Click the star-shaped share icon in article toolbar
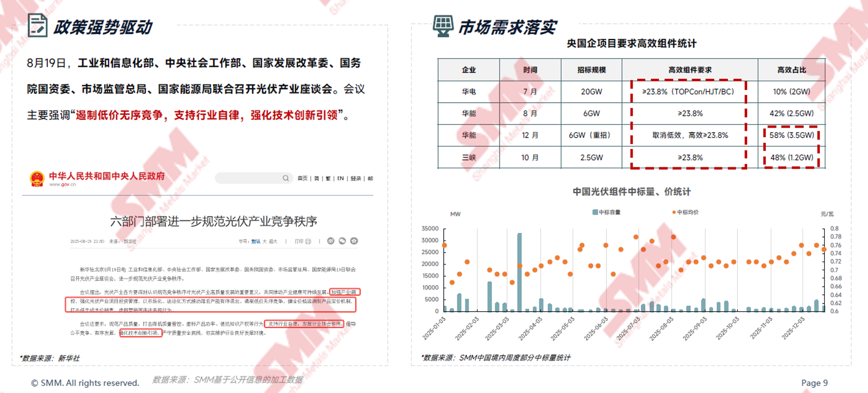The image size is (868, 393). [354, 241]
